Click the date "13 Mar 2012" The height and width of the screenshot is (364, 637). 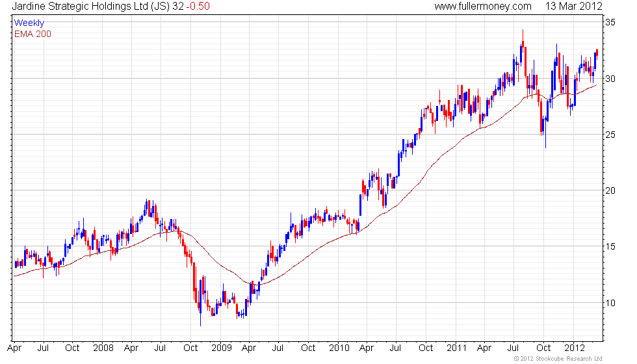click(x=573, y=6)
